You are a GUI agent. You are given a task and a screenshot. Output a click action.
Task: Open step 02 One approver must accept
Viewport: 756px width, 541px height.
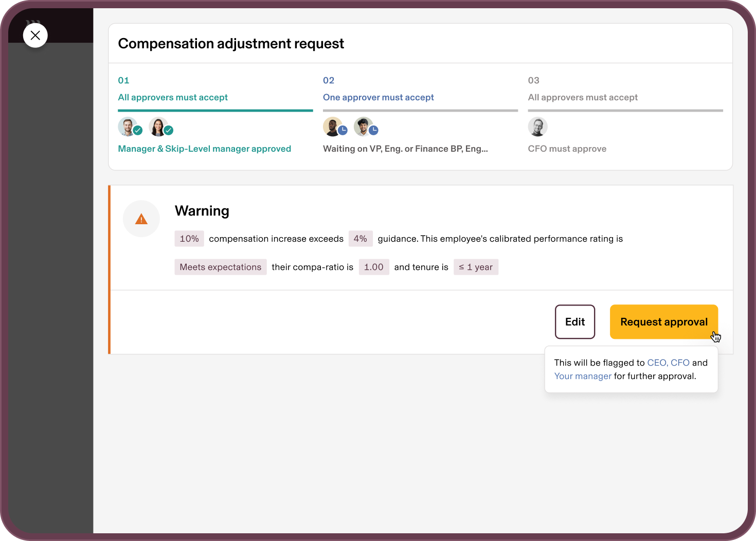pos(379,97)
